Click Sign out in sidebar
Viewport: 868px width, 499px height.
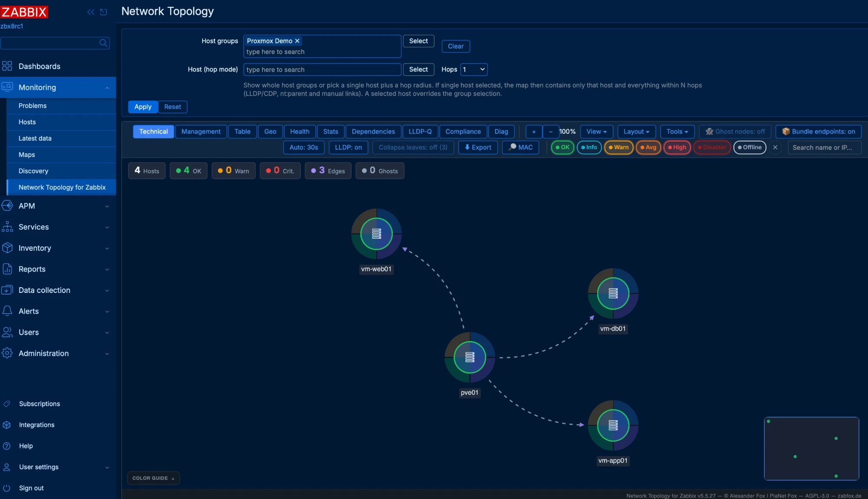(31, 488)
